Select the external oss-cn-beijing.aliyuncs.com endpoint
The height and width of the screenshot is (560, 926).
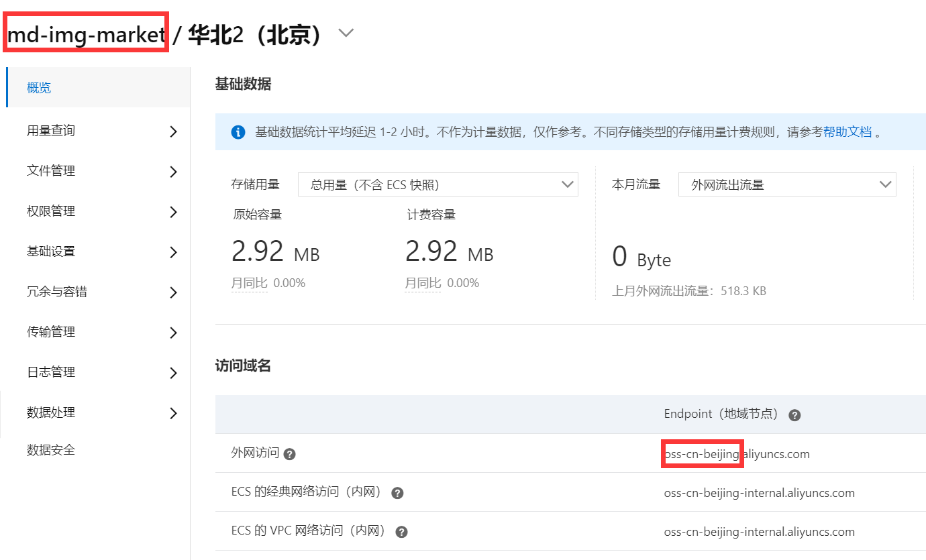point(737,454)
